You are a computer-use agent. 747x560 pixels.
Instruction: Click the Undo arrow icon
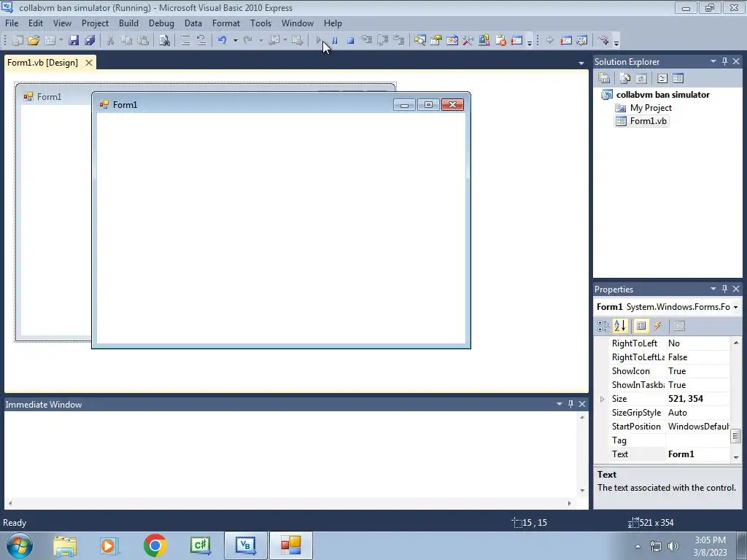tap(222, 41)
